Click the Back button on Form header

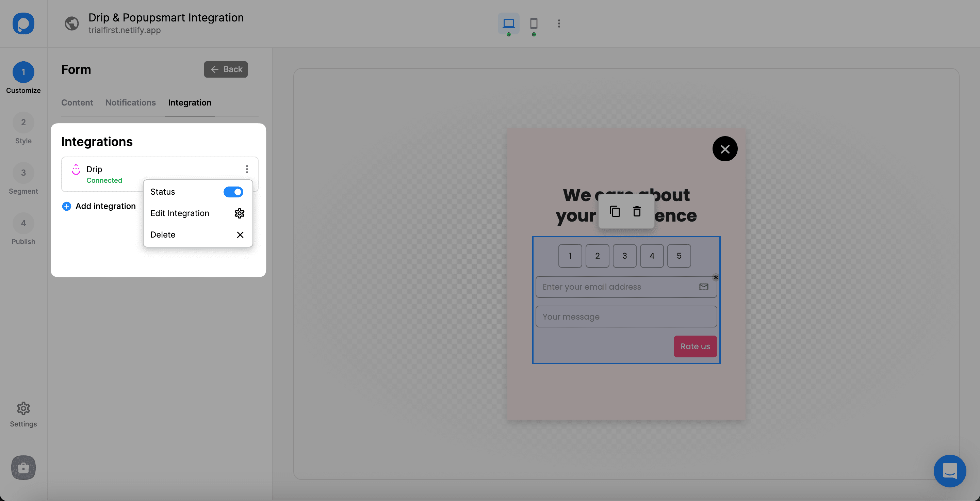pos(226,69)
